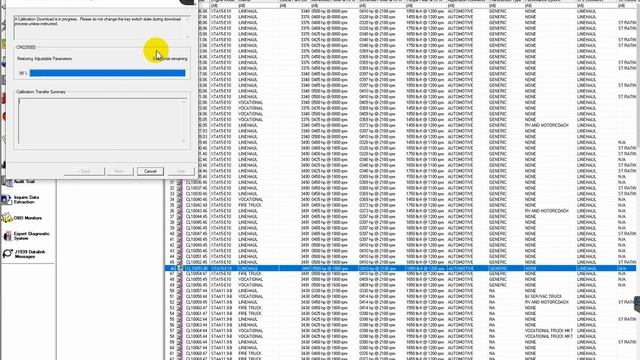Click the calibration icon in row 40
Image resolution: width=640 pixels, height=360 pixels.
pyautogui.click(x=180, y=234)
